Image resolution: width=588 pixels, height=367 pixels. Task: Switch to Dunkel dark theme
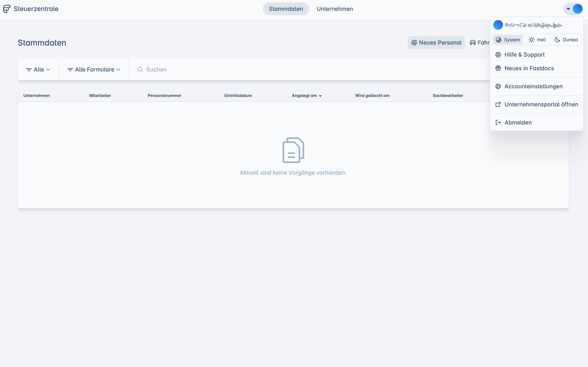pos(566,40)
